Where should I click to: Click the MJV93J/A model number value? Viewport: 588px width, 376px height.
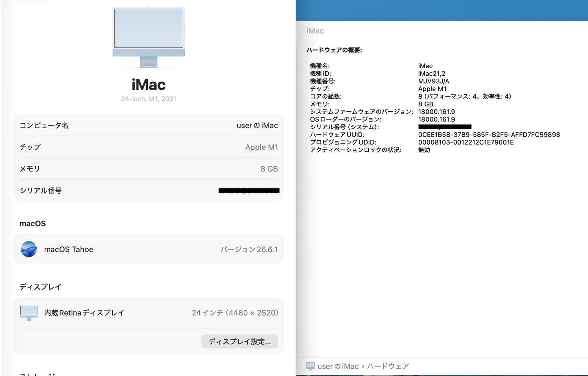click(434, 81)
